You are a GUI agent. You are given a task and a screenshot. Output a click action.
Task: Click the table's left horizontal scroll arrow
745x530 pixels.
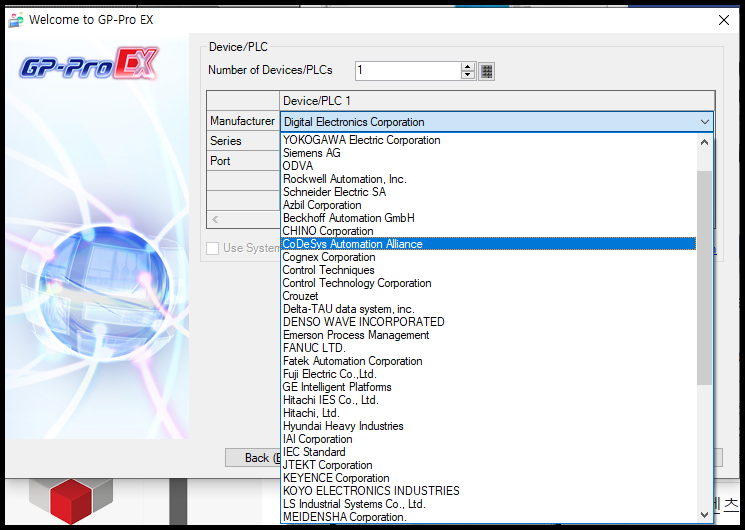coord(215,219)
